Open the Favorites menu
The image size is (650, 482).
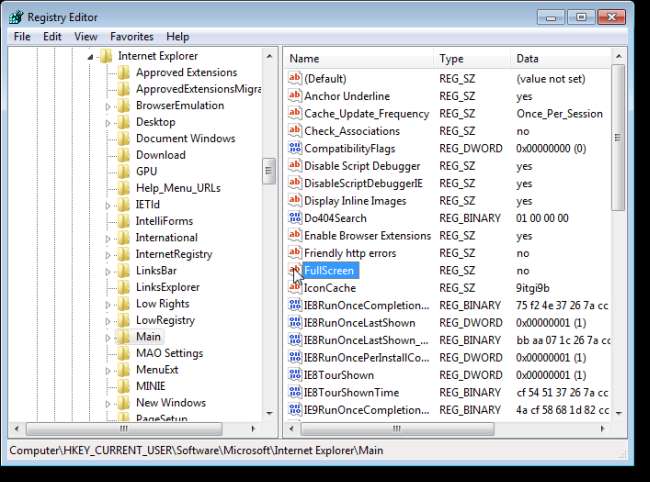tap(132, 36)
